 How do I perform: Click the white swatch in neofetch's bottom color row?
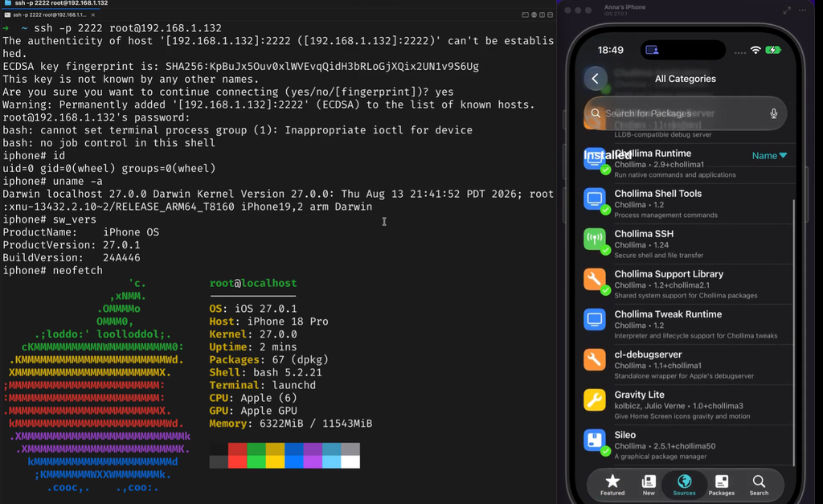350,462
